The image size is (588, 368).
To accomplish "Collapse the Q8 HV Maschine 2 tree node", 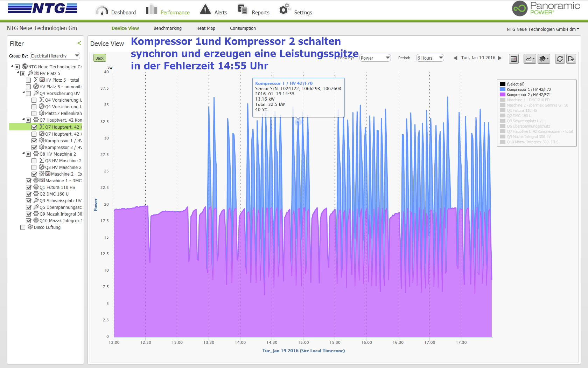I will click(x=23, y=154).
